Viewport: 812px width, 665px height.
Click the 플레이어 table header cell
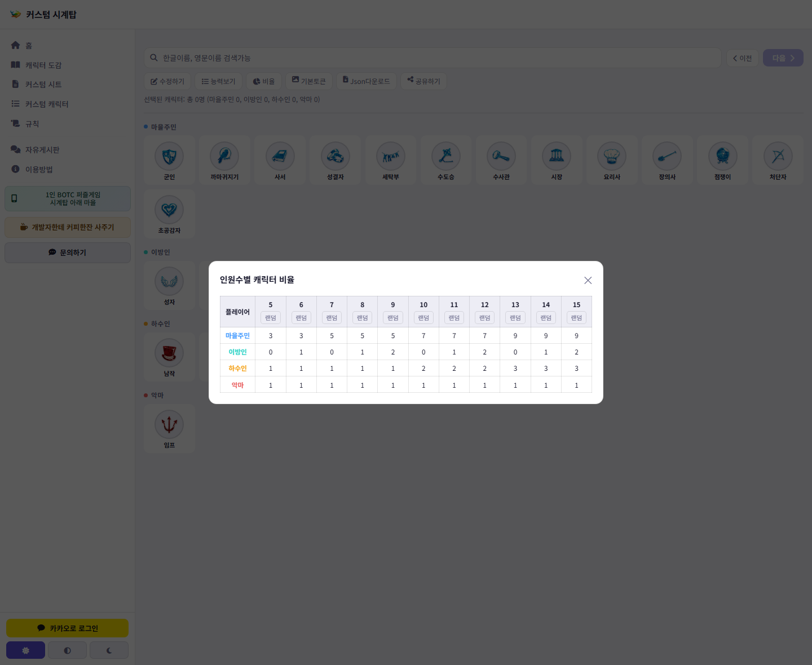point(237,312)
